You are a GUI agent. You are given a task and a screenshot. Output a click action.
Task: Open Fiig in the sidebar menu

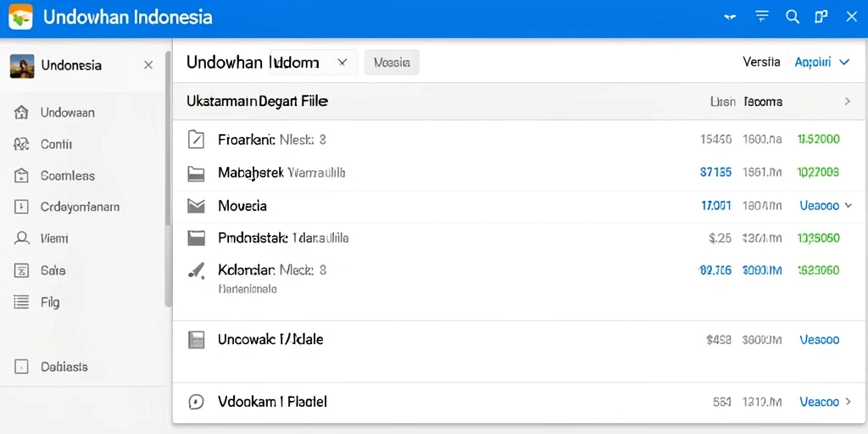(x=50, y=303)
